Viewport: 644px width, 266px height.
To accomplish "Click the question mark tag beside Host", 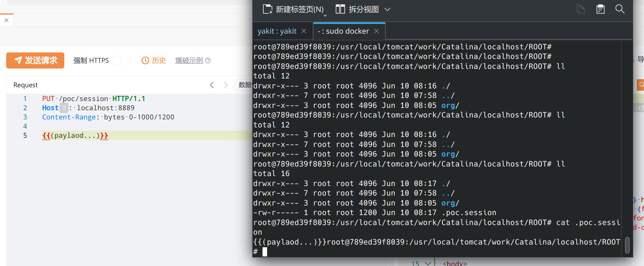I will pos(64,108).
